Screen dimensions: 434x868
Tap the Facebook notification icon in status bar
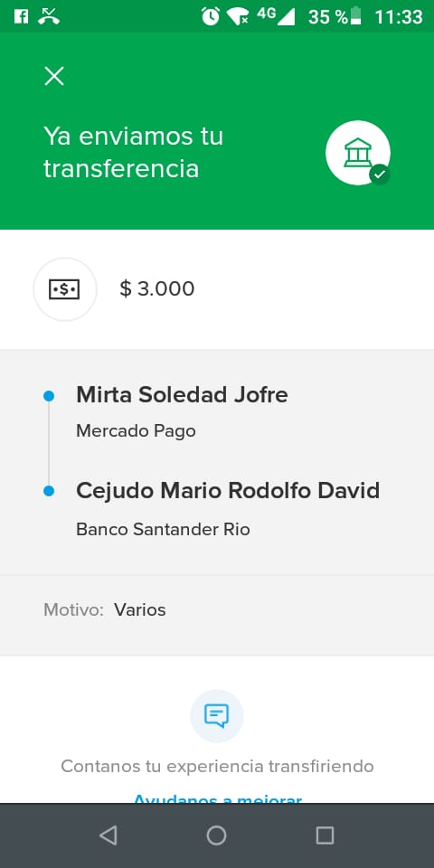(21, 16)
